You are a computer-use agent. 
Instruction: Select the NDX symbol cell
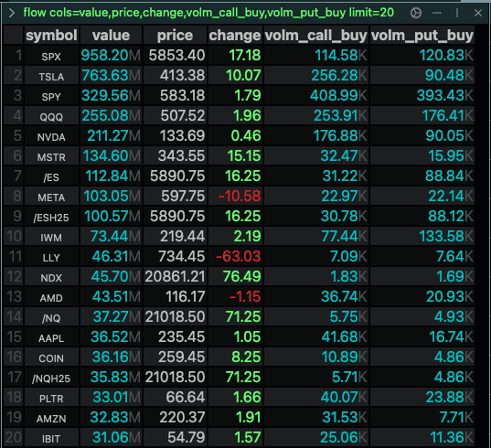(x=51, y=276)
